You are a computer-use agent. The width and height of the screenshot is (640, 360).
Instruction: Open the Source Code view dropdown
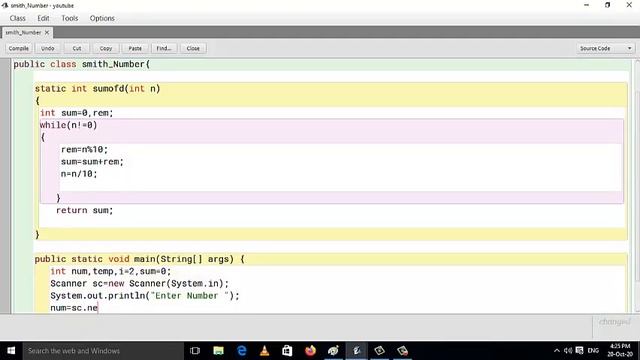click(605, 48)
